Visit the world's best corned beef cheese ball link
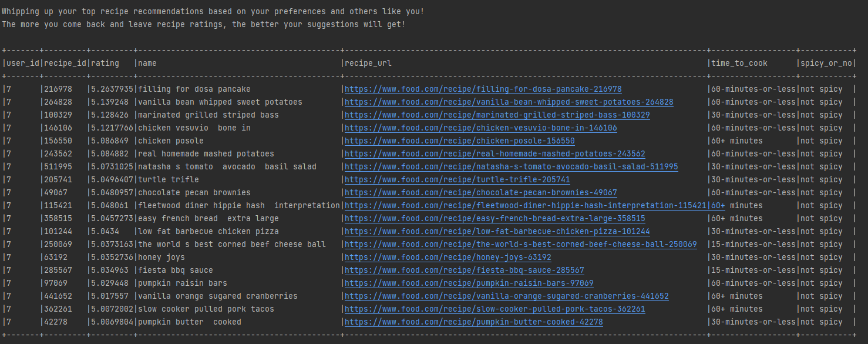The image size is (868, 344). coord(520,245)
